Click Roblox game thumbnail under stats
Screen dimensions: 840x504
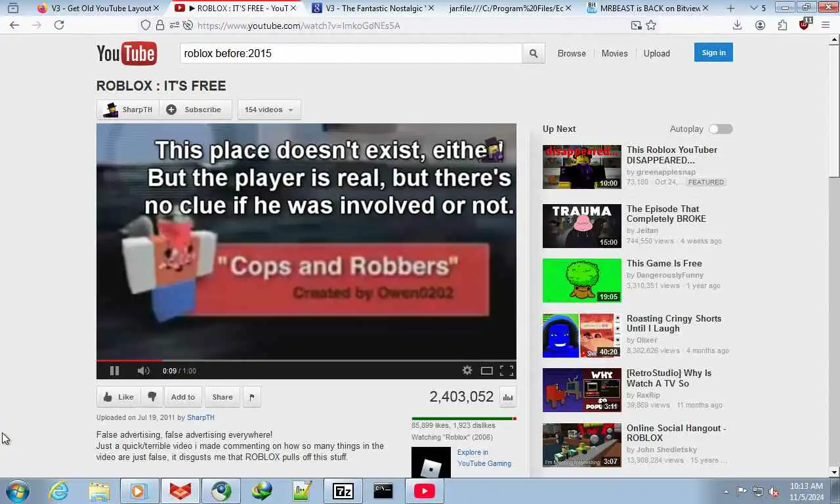click(431, 463)
